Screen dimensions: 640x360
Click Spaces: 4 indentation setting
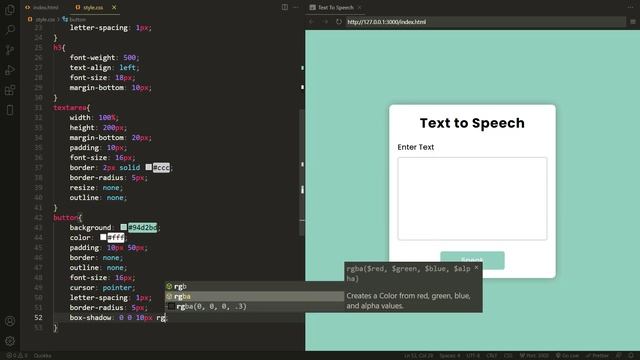tap(450, 356)
